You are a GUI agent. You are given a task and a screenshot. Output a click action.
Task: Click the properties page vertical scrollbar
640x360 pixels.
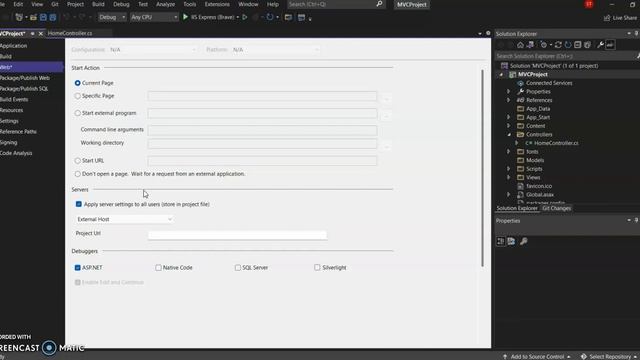pos(482,168)
